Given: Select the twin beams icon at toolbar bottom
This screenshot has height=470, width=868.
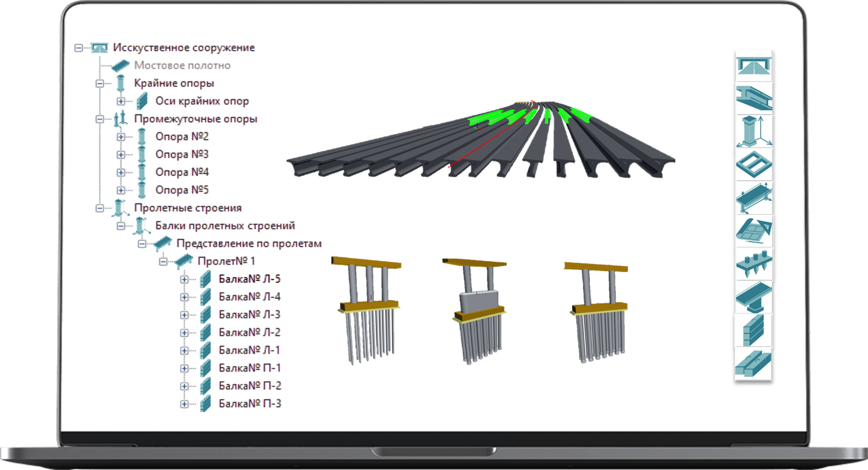Looking at the screenshot, I should (x=753, y=363).
